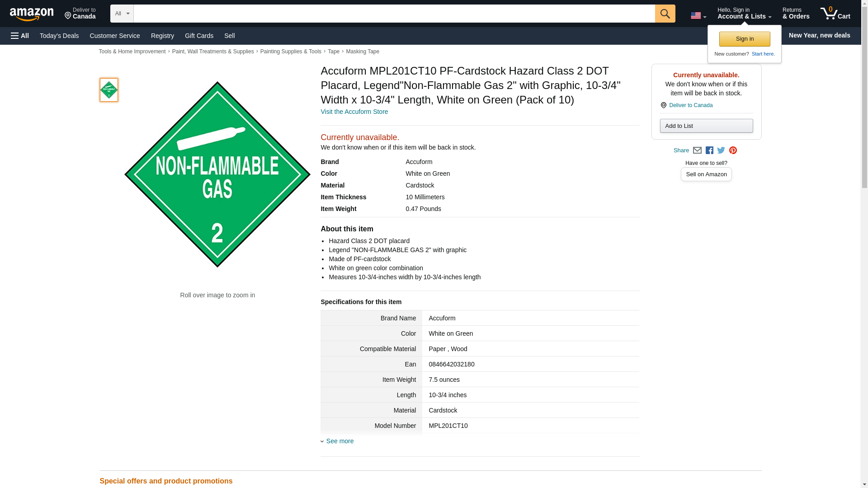Image resolution: width=868 pixels, height=488 pixels.
Task: Visit the Accuform Store link
Action: tap(354, 112)
